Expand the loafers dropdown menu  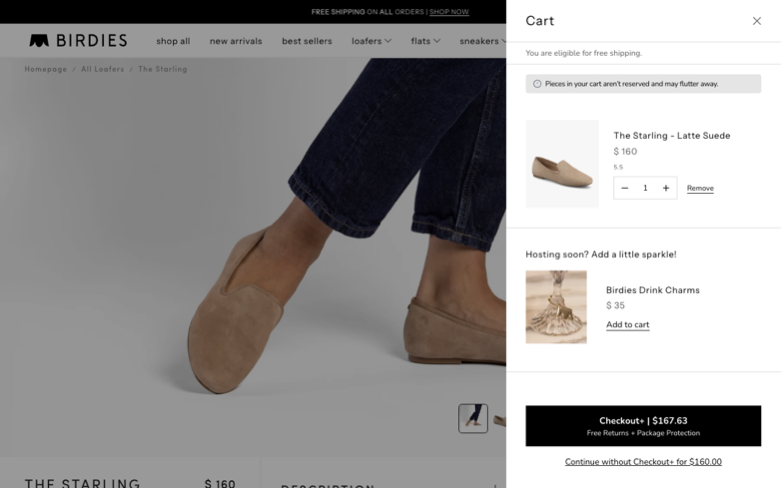[371, 41]
